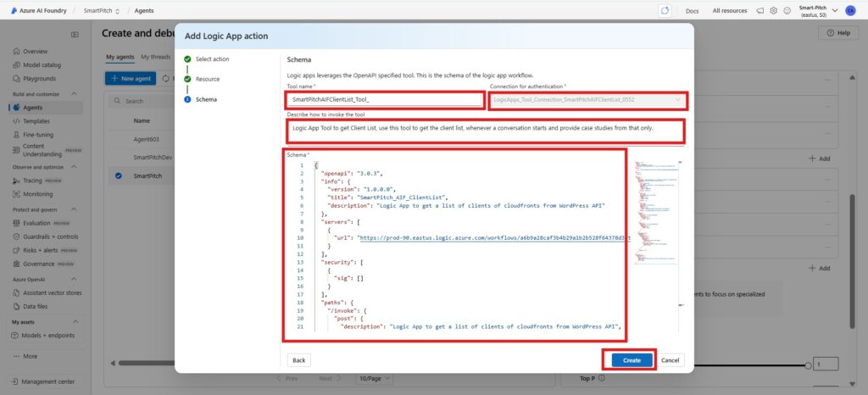Open Connection for authentication dropdown
This screenshot has height=395, width=868.
click(587, 99)
